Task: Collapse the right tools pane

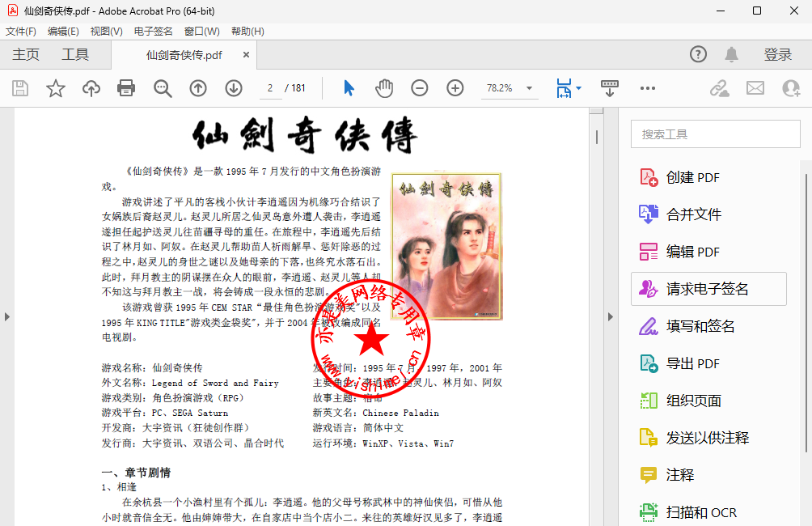Action: [611, 316]
